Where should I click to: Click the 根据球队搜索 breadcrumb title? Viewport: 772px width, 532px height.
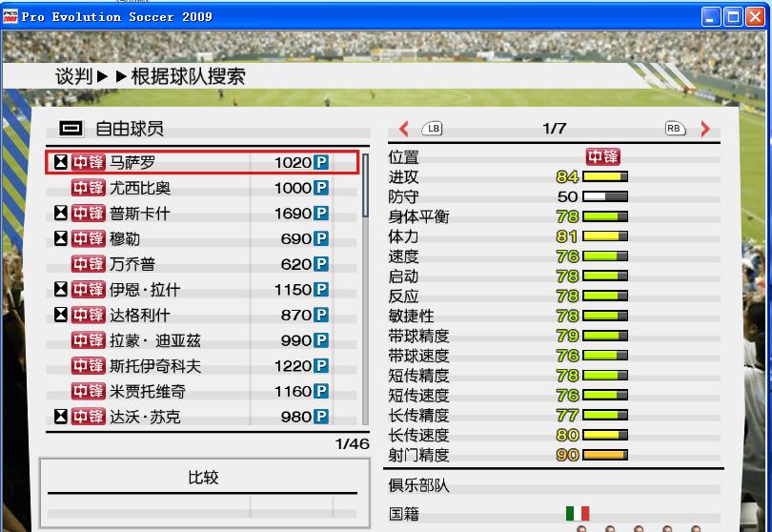click(x=188, y=76)
